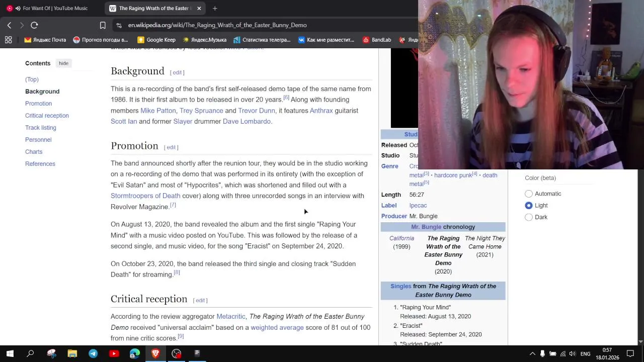Open hardcore punk genre link
644x362 pixels.
(453, 175)
